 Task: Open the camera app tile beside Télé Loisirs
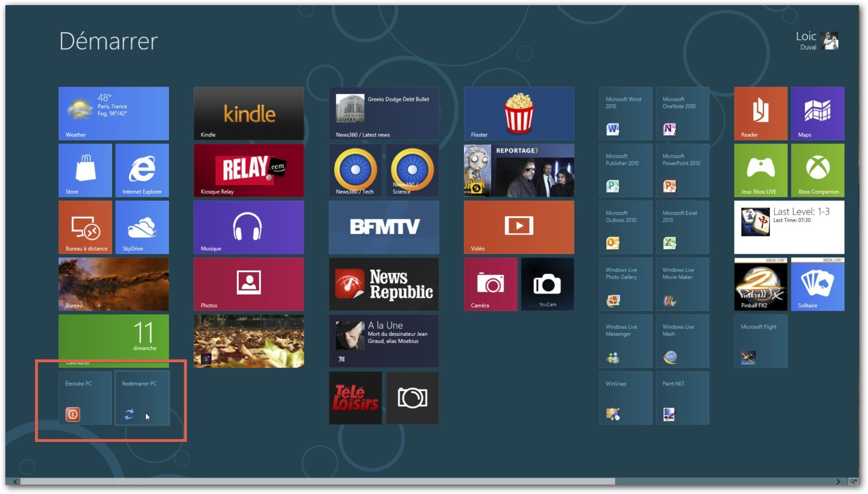(x=412, y=398)
